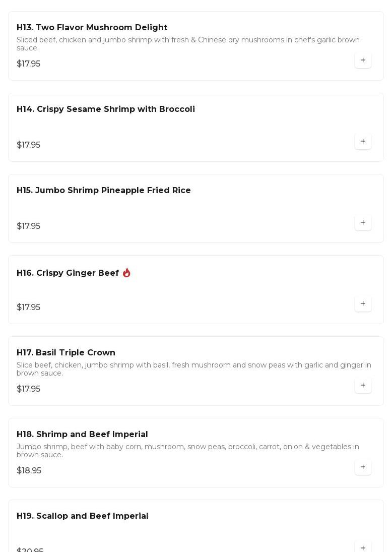
Task: Open H13 Two Flavor Mushroom Delight title
Action: pos(92,28)
